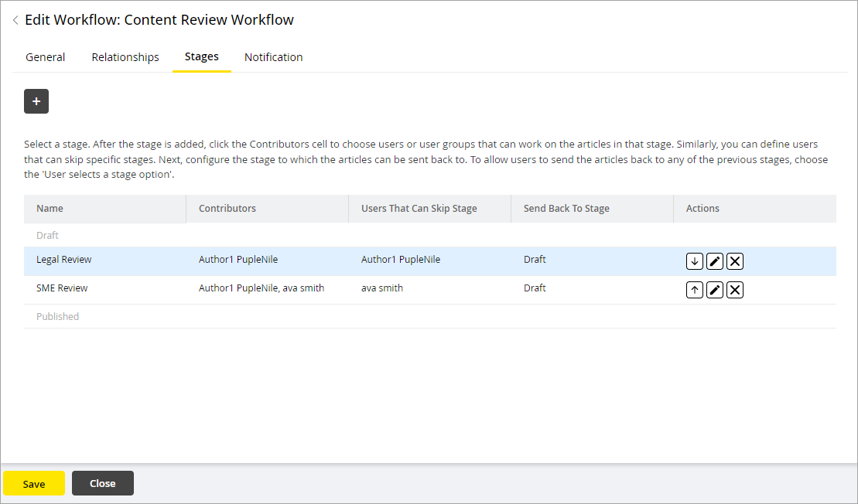The image size is (858, 504).
Task: Open Users That Can Skip for SME Review
Action: click(382, 288)
